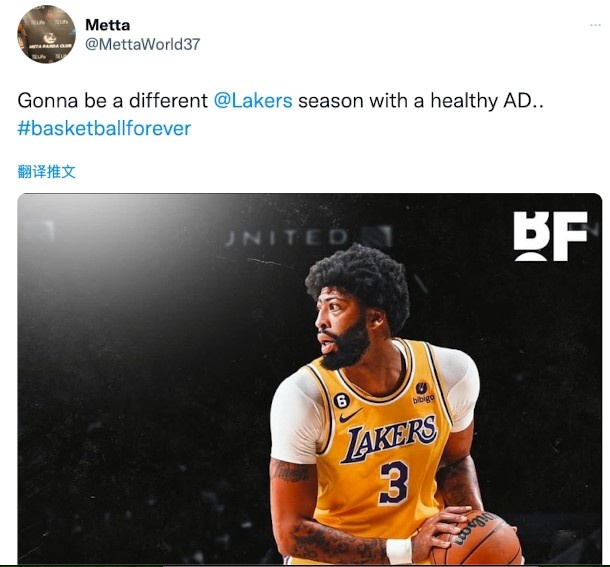610x567 pixels.
Task: Click the Lakers wordmark on the jersey
Action: coord(389,438)
